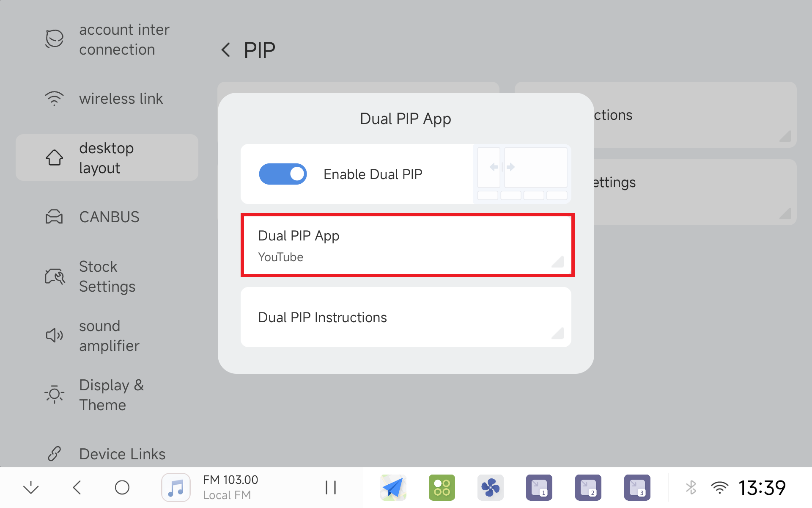
Task: Pause the FM radio playback
Action: [x=331, y=488]
